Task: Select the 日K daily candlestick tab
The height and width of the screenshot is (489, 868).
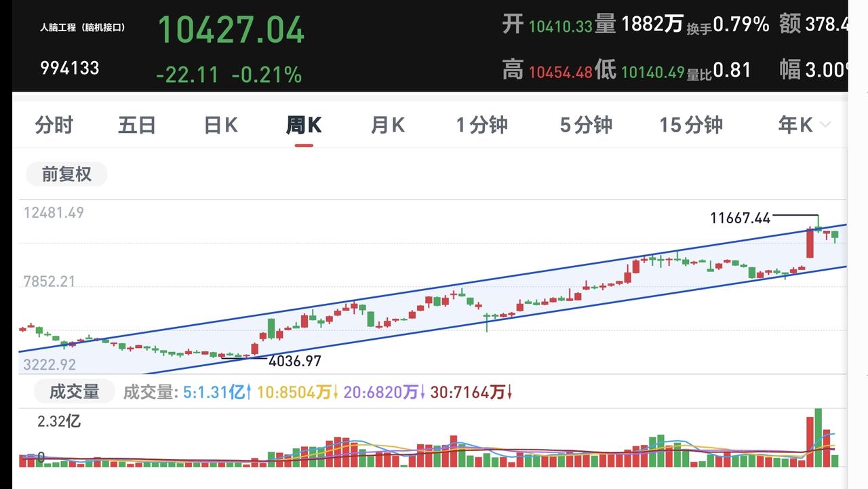Action: (x=220, y=125)
